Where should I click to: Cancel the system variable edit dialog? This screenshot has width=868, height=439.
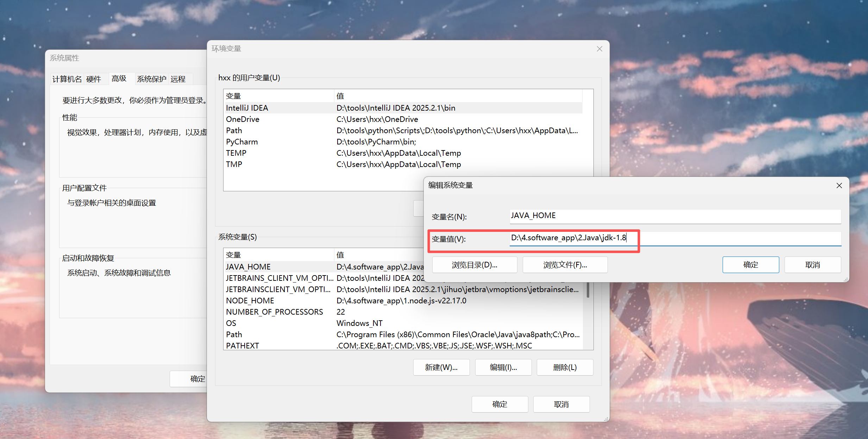[812, 265]
